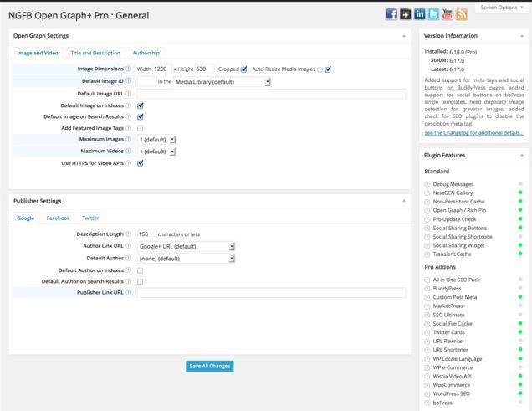This screenshot has width=532, height=411.
Task: Click into the image Width field
Action: pos(161,69)
